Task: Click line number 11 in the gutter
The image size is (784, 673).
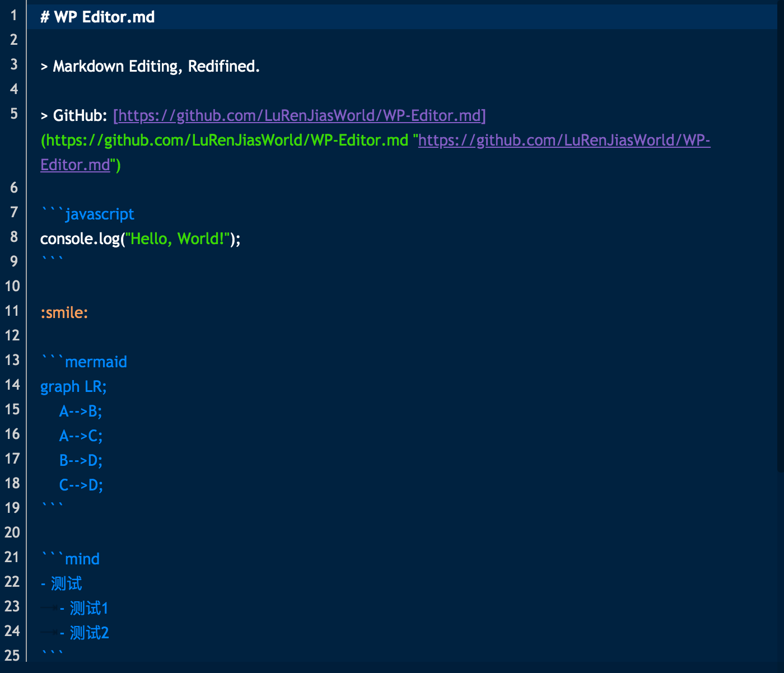Action: (x=12, y=311)
